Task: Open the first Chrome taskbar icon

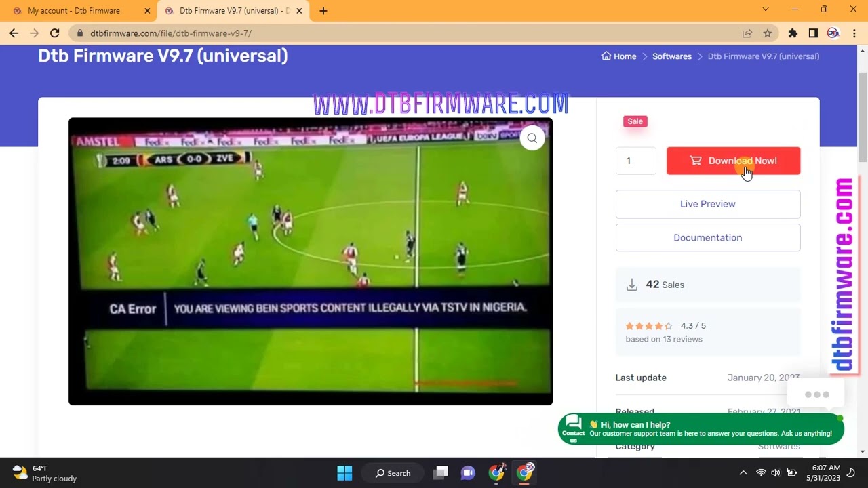Action: point(497,472)
